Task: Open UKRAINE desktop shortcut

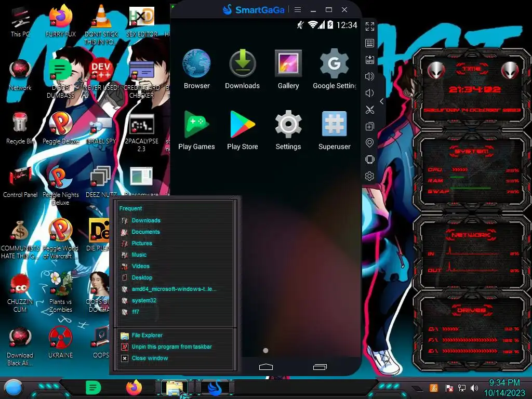Action: [61, 343]
